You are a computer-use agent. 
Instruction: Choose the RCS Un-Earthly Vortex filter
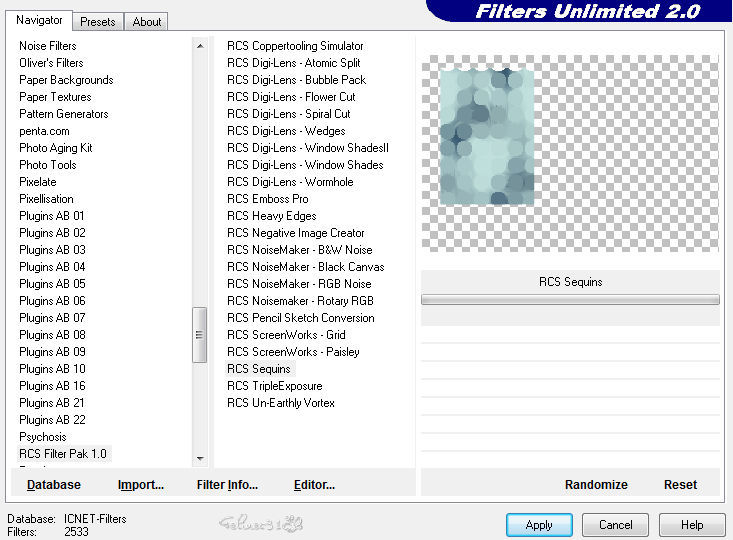point(281,403)
